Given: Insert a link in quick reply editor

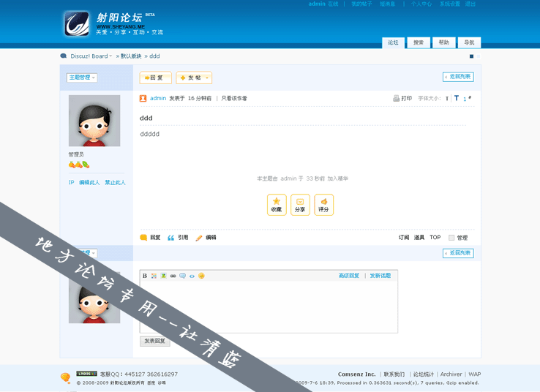Looking at the screenshot, I should tap(173, 276).
